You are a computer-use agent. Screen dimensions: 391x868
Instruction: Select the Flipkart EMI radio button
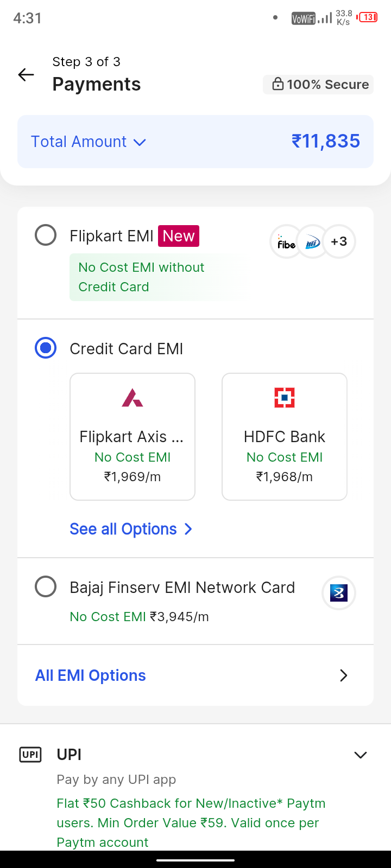(46, 235)
